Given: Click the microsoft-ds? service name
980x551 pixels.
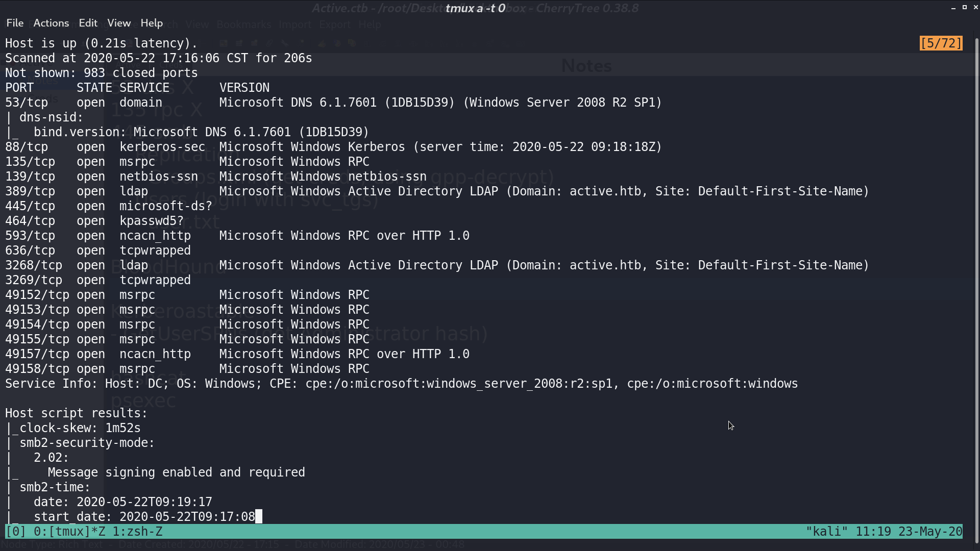Looking at the screenshot, I should click(166, 206).
